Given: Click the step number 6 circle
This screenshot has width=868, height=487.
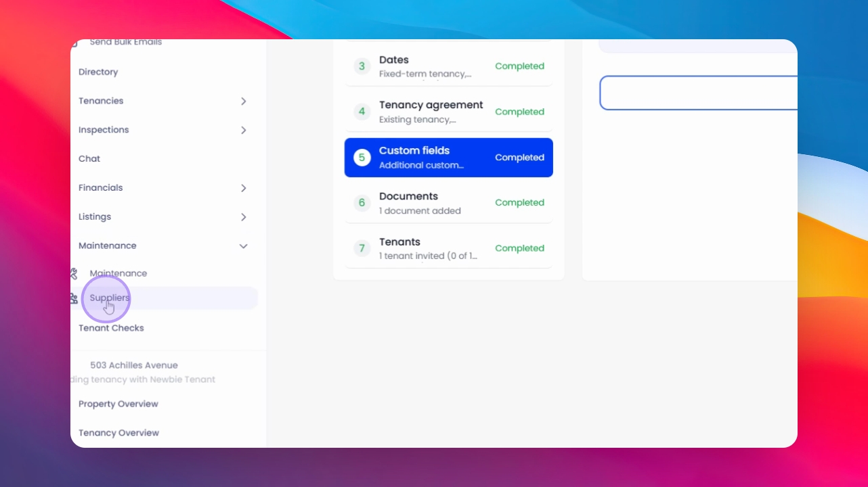Looking at the screenshot, I should tap(362, 203).
